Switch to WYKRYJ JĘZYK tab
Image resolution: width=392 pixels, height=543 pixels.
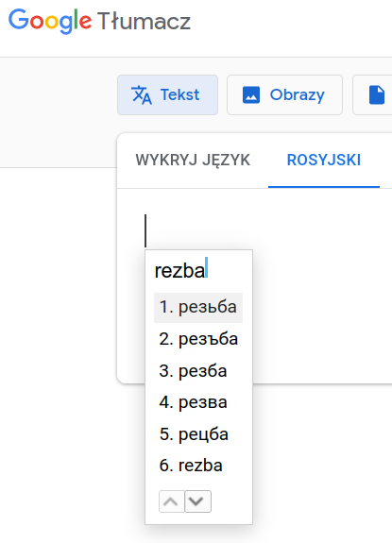(193, 160)
